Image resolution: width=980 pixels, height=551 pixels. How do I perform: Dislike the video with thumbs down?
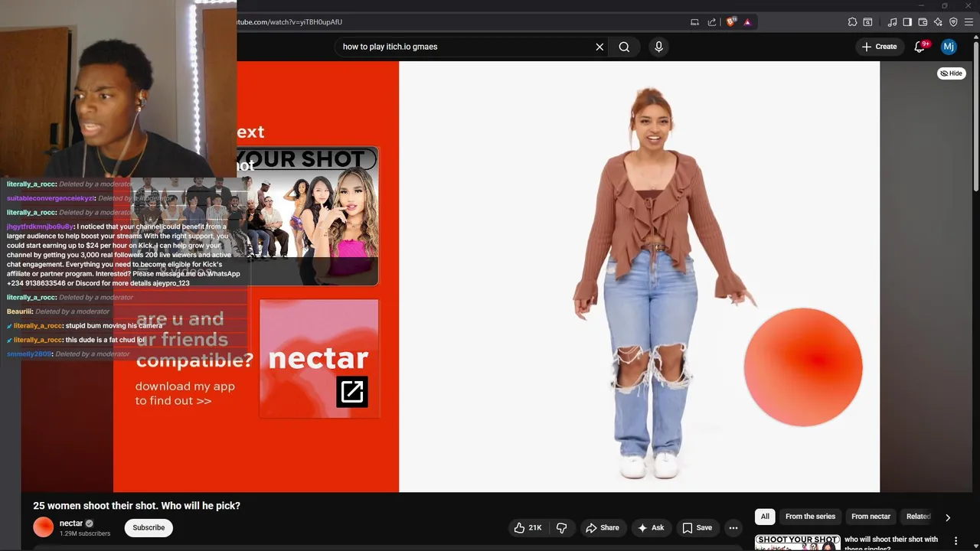(x=561, y=527)
